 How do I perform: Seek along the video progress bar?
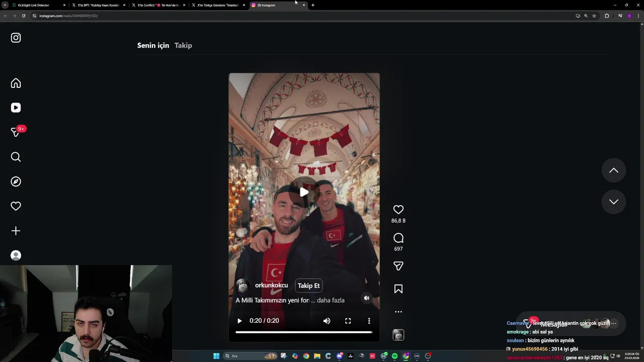304,332
